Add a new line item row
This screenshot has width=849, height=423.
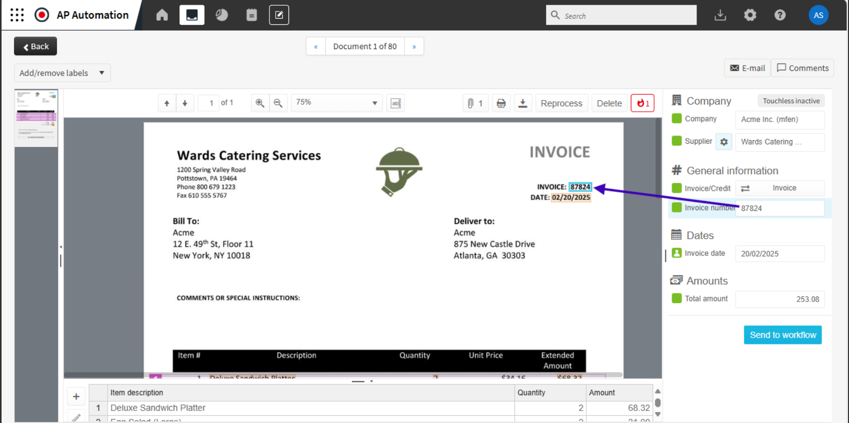coord(76,397)
